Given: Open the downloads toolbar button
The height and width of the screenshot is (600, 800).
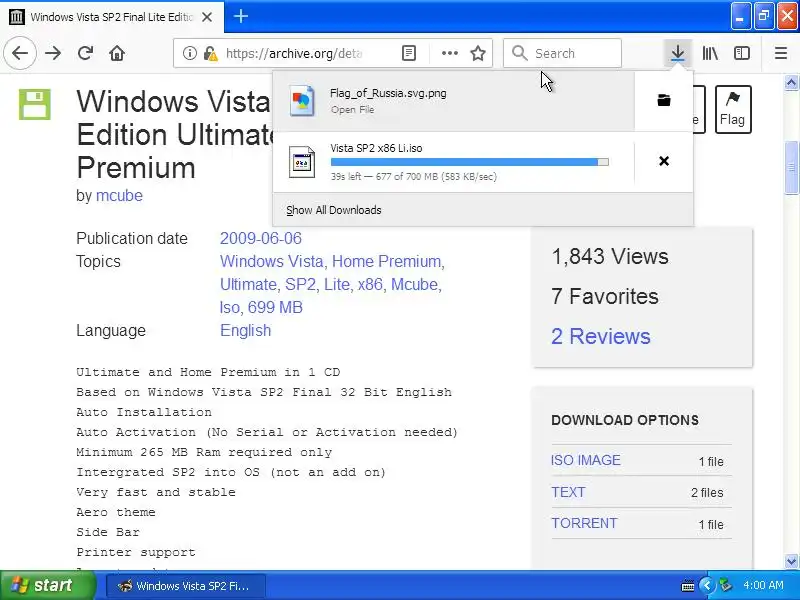Looking at the screenshot, I should (678, 53).
